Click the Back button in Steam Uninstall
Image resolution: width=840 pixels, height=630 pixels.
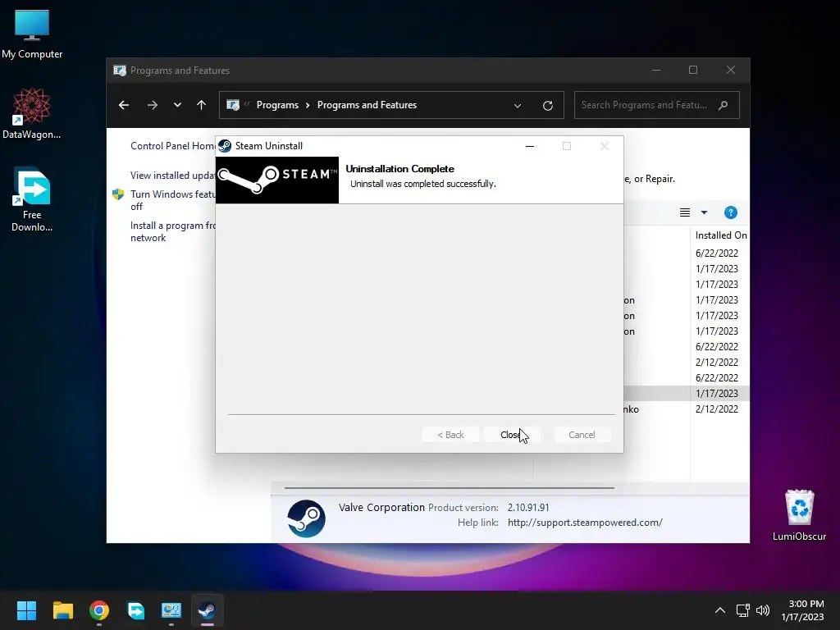[450, 435]
